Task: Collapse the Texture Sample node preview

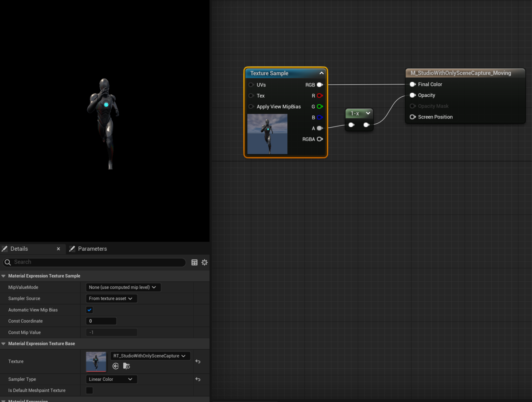Action: pyautogui.click(x=321, y=73)
